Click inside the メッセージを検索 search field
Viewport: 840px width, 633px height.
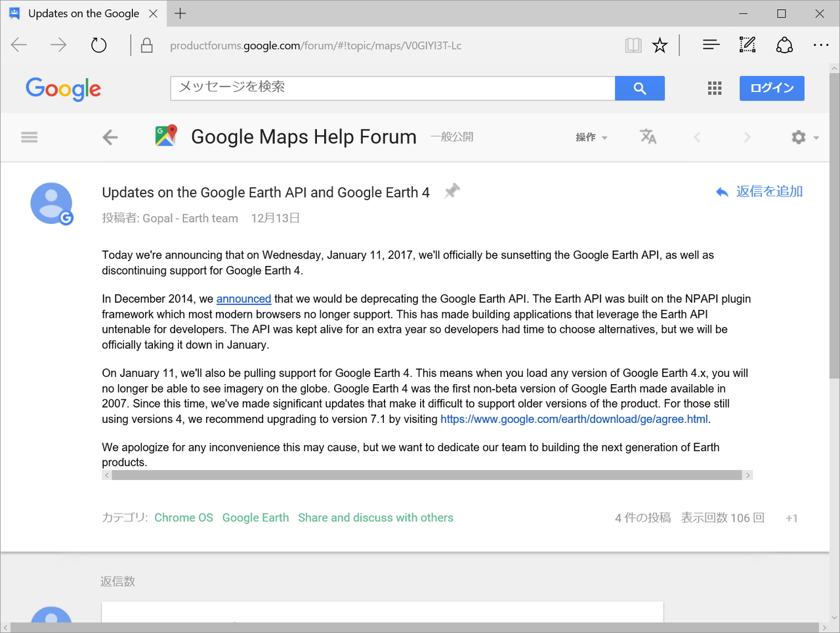tap(392, 87)
